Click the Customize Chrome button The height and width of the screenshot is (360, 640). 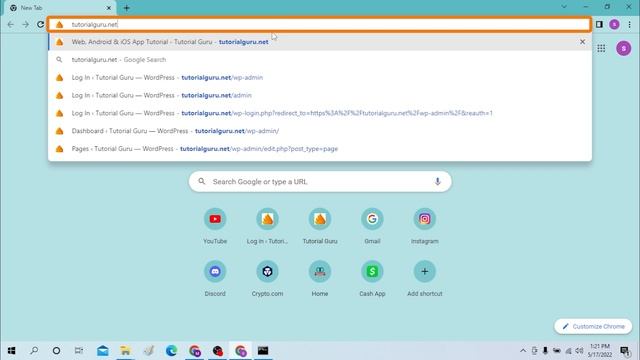pyautogui.click(x=593, y=327)
